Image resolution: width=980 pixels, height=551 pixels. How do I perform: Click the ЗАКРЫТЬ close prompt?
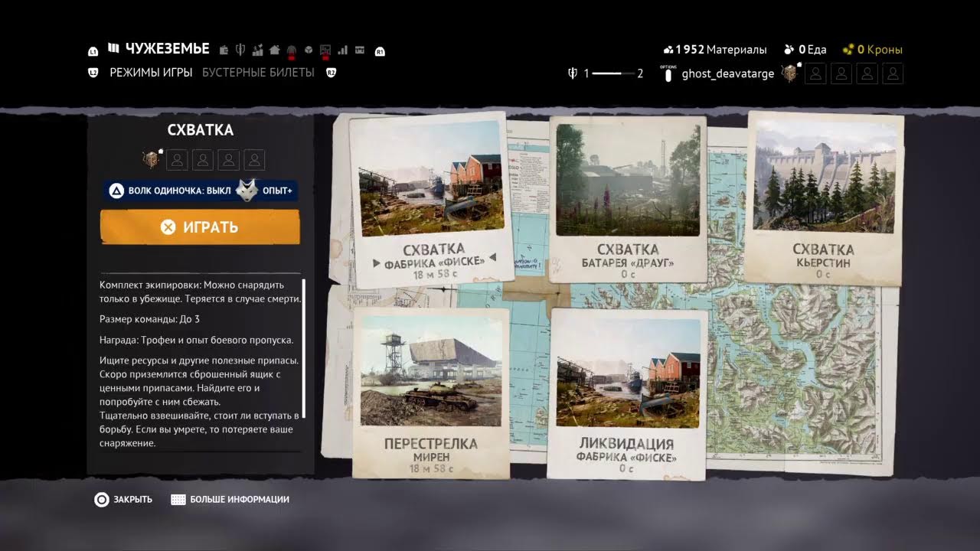[123, 500]
